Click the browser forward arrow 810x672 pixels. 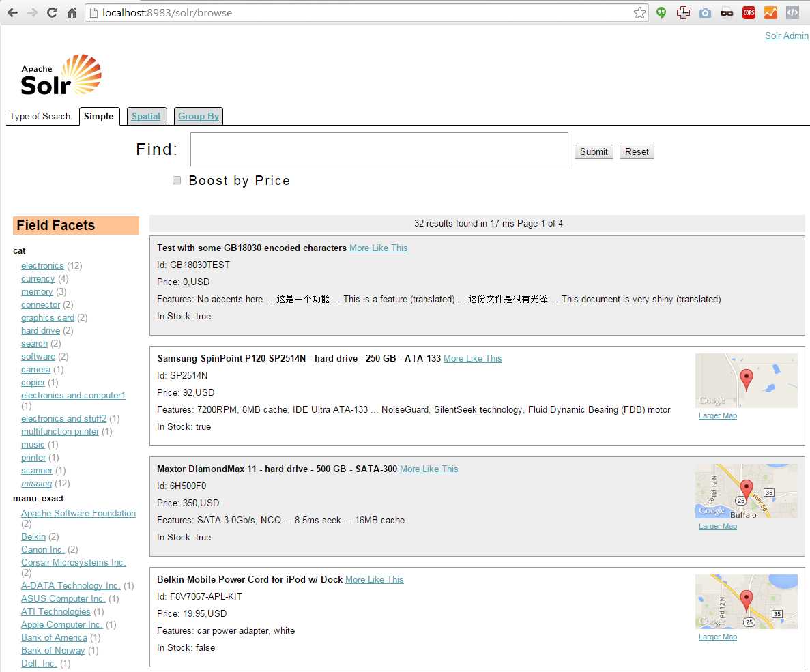tap(32, 12)
